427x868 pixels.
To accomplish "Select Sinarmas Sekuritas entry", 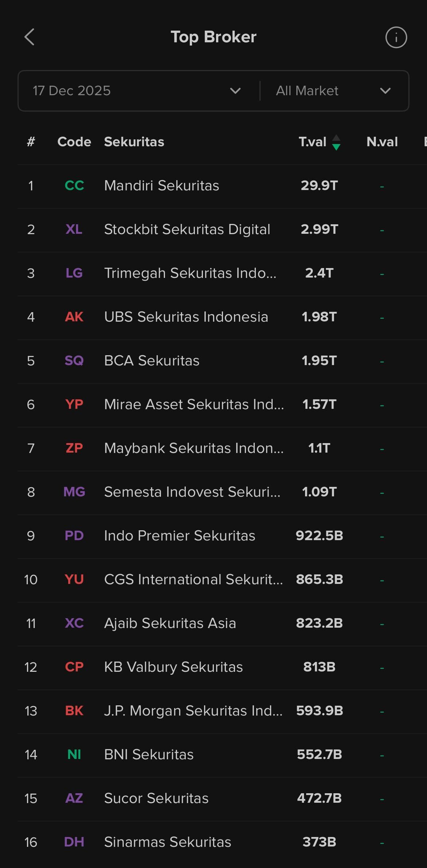I will click(x=168, y=842).
